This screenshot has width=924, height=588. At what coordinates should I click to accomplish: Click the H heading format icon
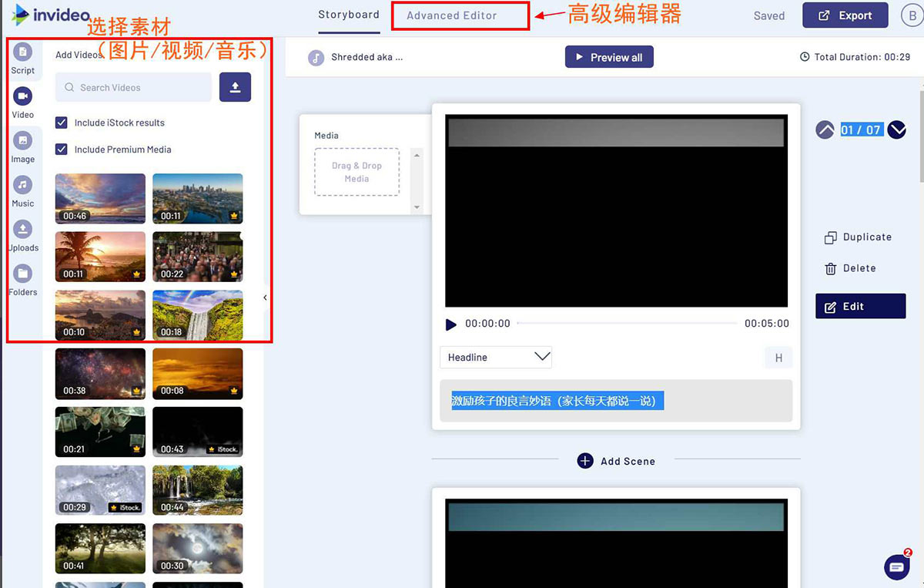778,358
